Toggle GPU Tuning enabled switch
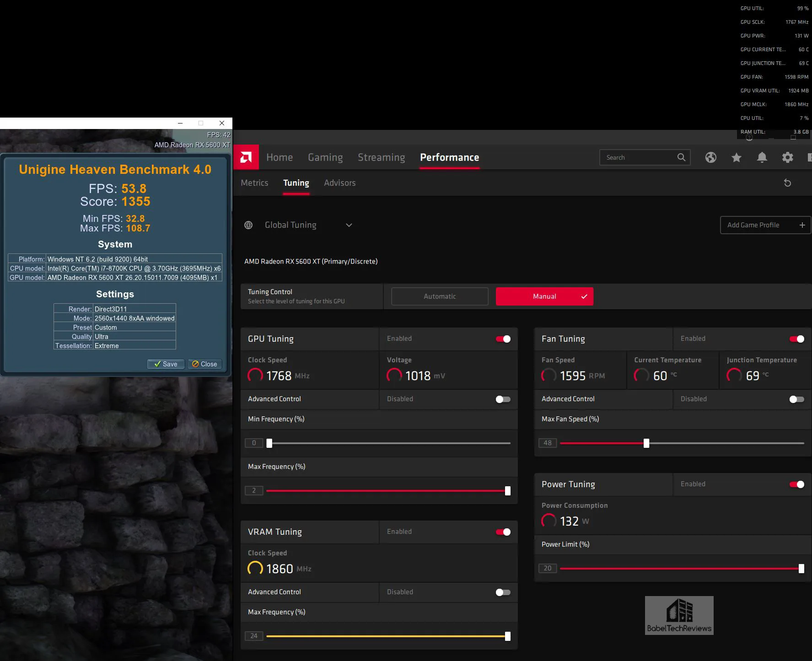The width and height of the screenshot is (812, 661). (x=503, y=339)
